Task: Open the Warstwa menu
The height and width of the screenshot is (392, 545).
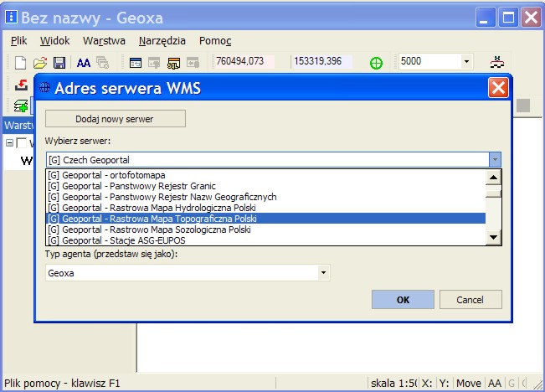Action: tap(104, 41)
